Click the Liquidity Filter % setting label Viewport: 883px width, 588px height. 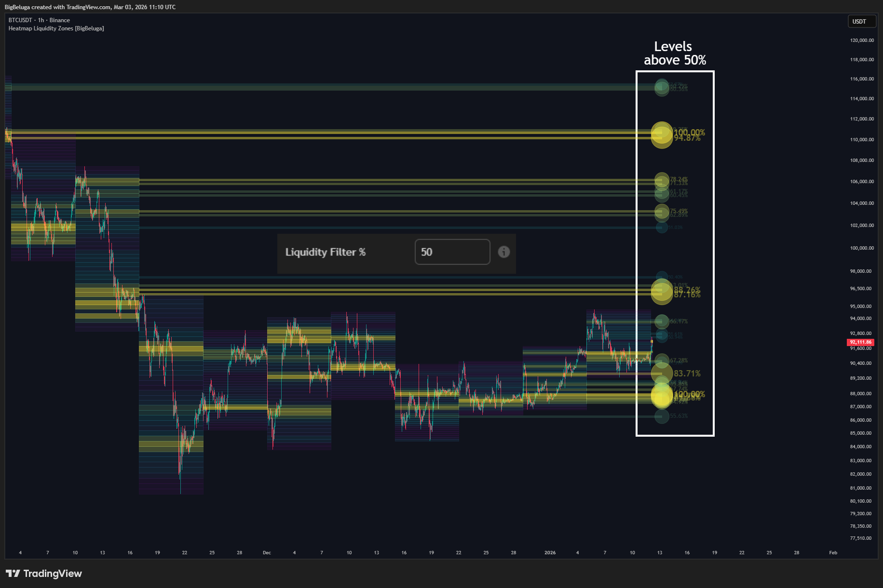(x=326, y=252)
